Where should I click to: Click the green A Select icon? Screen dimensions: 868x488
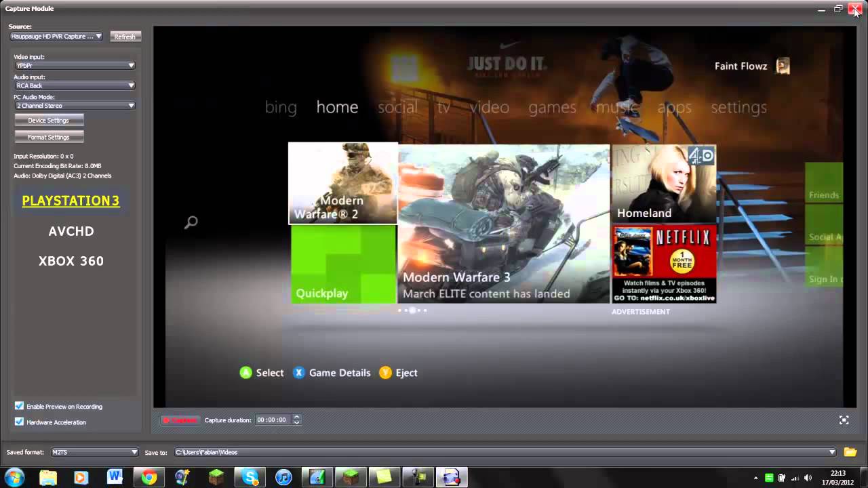pos(245,373)
